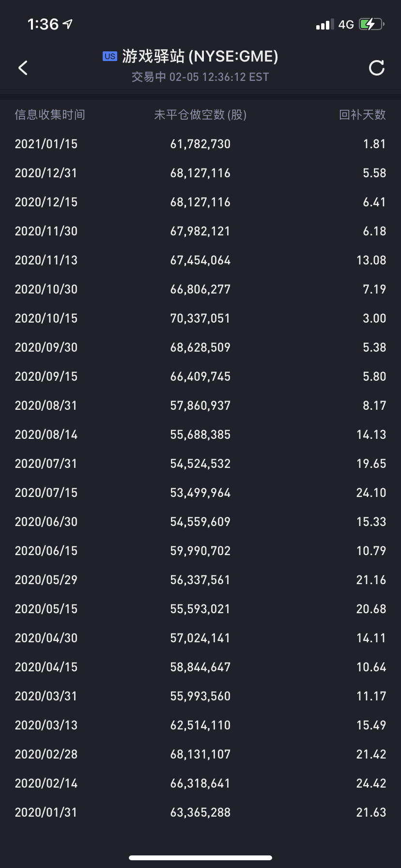
Task: Tap the back arrow icon
Action: point(23,68)
